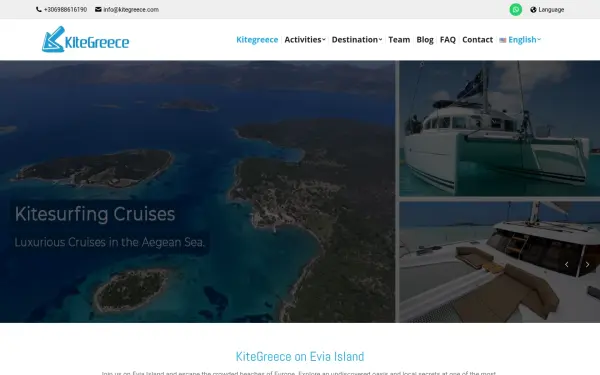Image resolution: width=600 pixels, height=375 pixels.
Task: Click the phone icon in top bar
Action: [39, 10]
